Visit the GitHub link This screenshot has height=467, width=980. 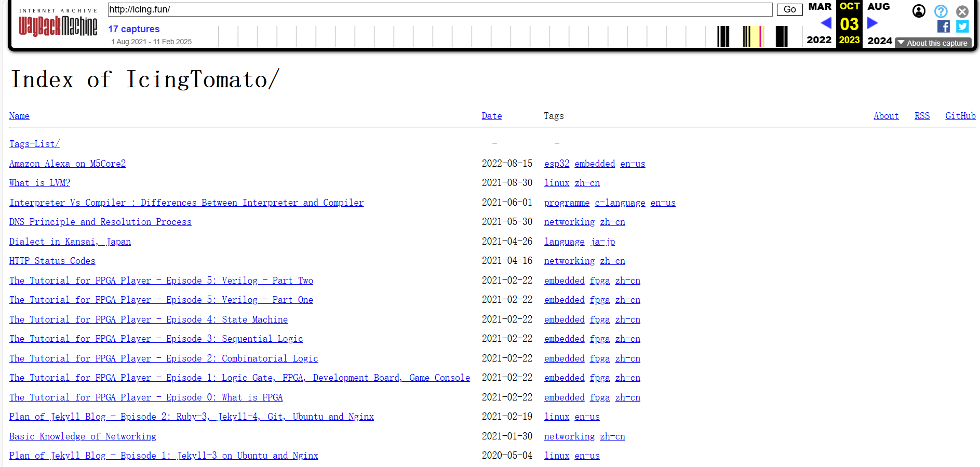click(960, 116)
